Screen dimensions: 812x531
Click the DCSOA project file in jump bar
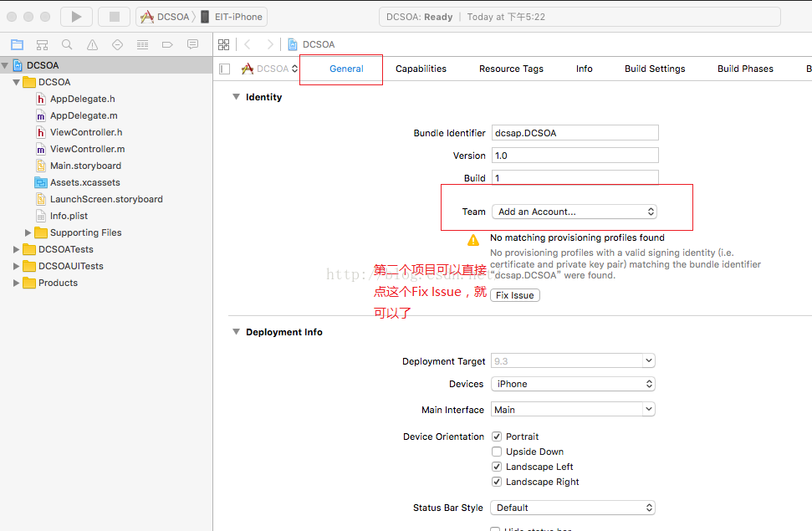point(311,44)
